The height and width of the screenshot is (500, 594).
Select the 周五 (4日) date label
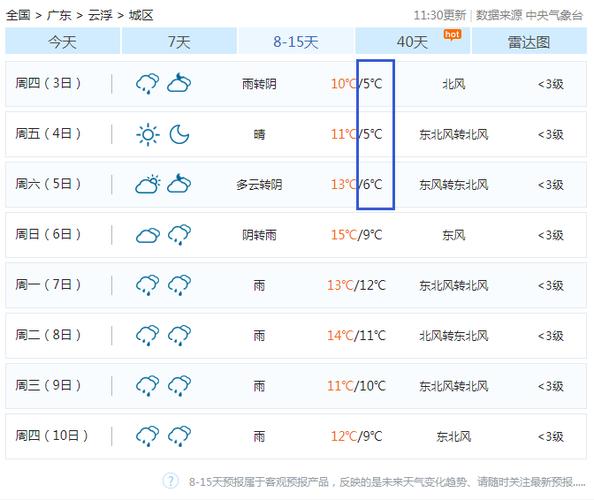coord(48,133)
